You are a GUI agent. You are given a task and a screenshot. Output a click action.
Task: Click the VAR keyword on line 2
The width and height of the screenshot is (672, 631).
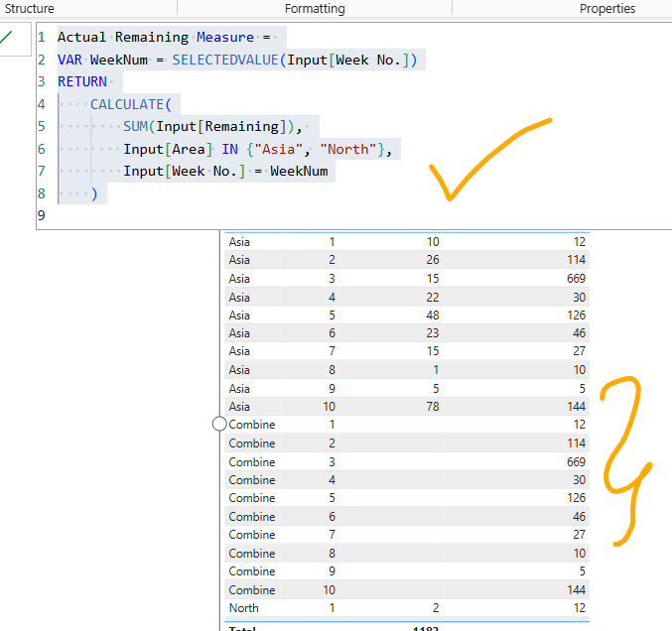click(x=69, y=60)
